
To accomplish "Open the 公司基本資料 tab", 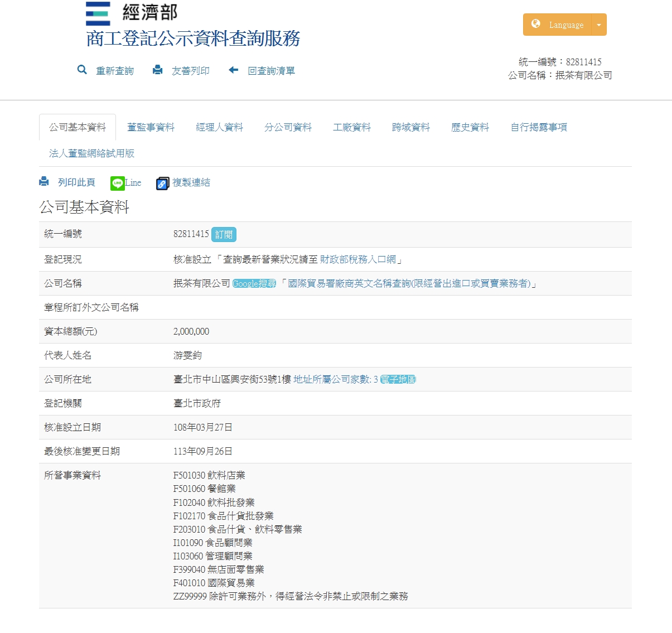I will pyautogui.click(x=78, y=127).
